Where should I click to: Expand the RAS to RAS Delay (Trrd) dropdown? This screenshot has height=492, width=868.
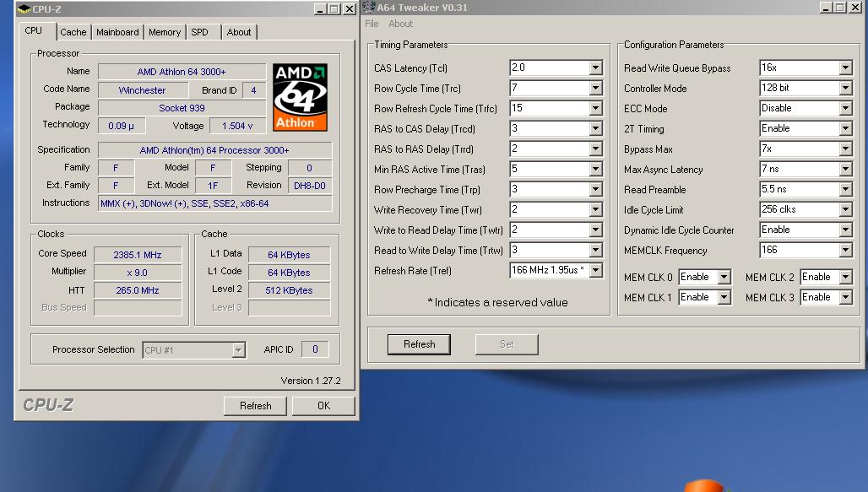(x=595, y=149)
